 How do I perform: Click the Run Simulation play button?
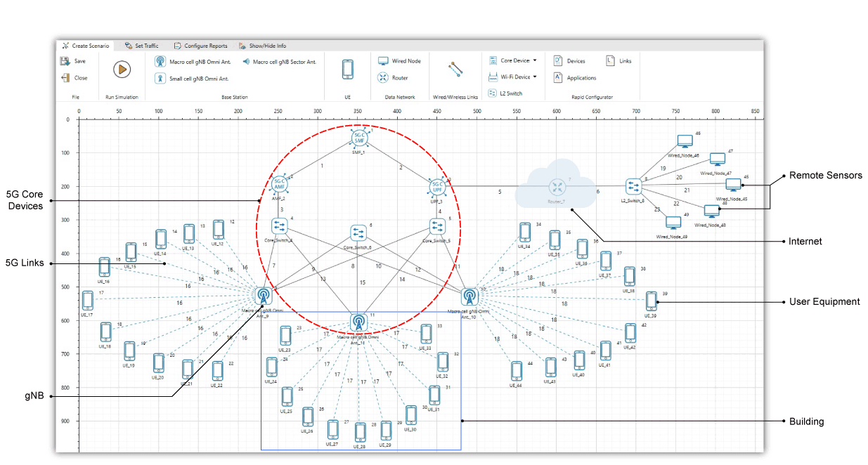point(122,69)
